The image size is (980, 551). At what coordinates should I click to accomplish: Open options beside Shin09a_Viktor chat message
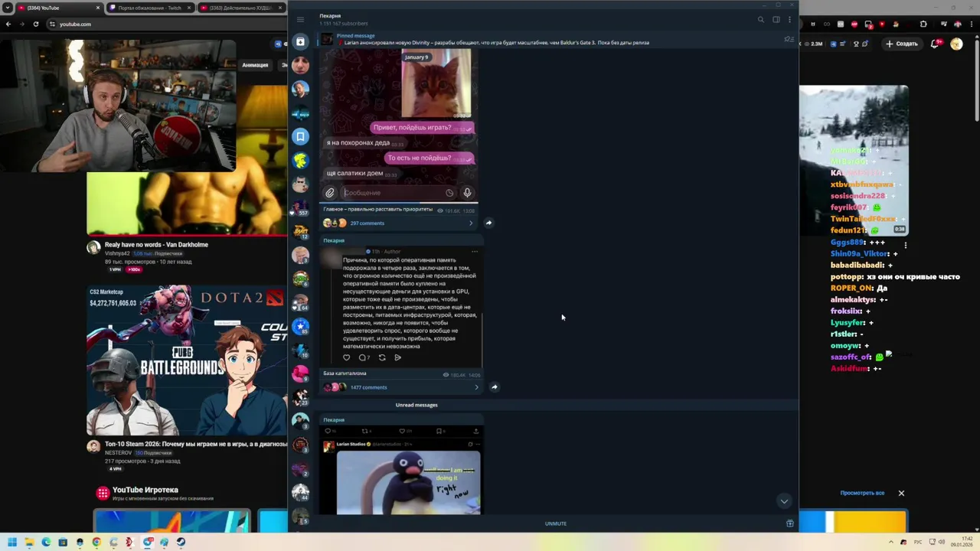(906, 246)
